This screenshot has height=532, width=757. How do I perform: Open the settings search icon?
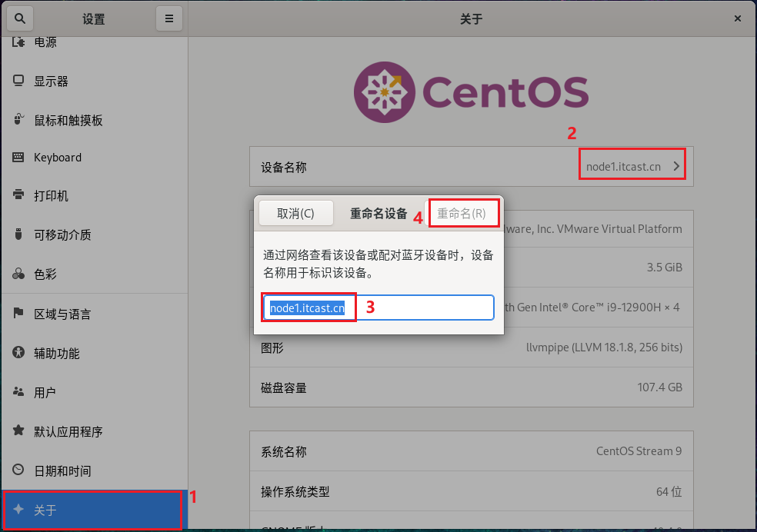pyautogui.click(x=20, y=18)
